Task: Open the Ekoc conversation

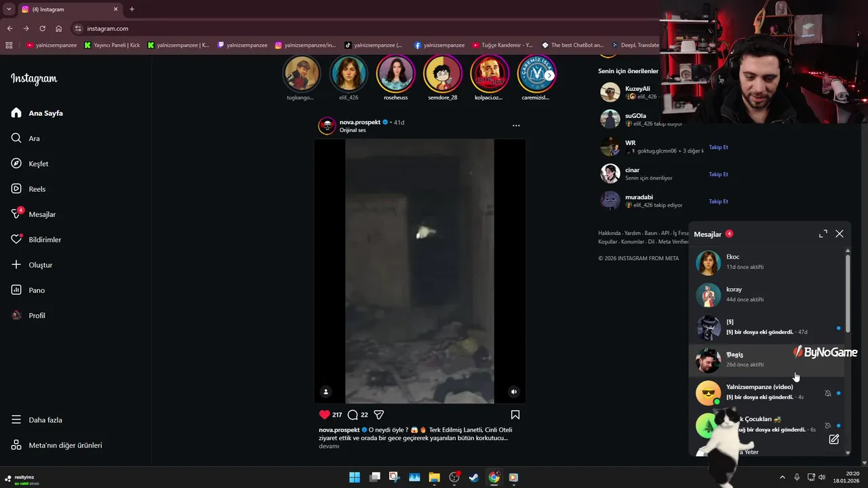Action: (768, 262)
